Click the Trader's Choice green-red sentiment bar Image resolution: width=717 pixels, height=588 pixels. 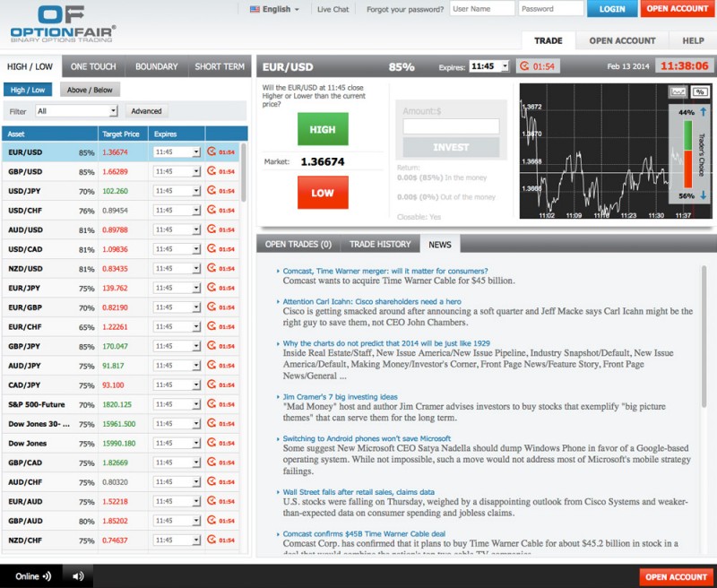click(x=687, y=154)
